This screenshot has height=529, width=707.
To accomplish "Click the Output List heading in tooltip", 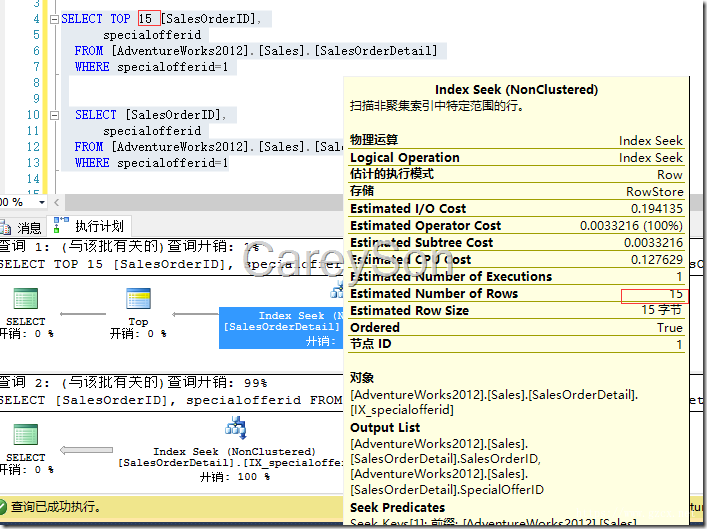I will (385, 428).
